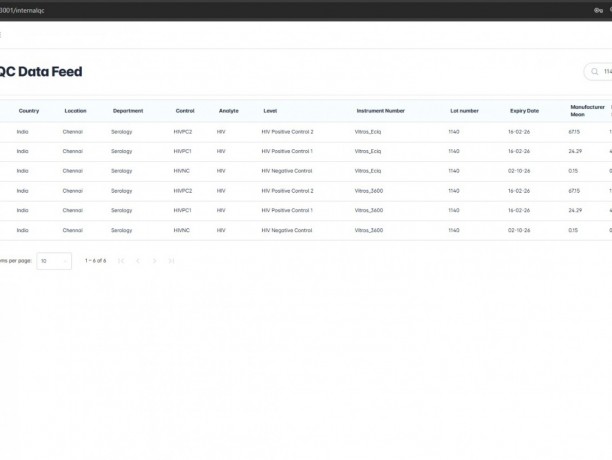Select the Vitros_3600 HIVPC1 row
Viewport: 612px width, 460px height.
(306, 210)
